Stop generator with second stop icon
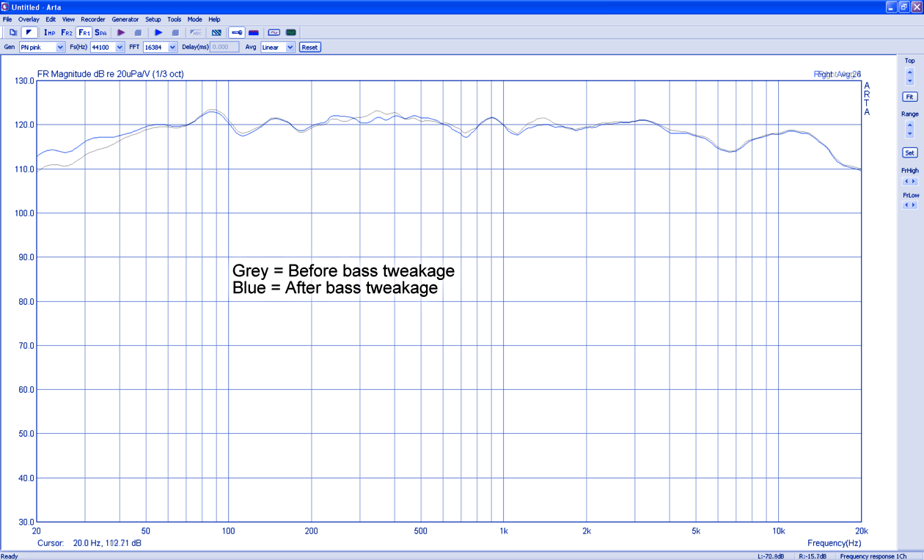This screenshot has height=560, width=924. point(175,32)
